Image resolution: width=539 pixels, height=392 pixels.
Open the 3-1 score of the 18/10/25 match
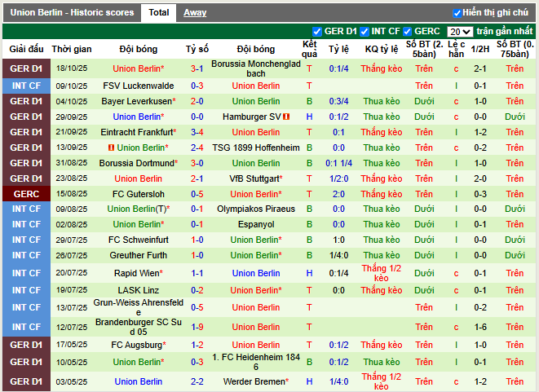(x=197, y=68)
